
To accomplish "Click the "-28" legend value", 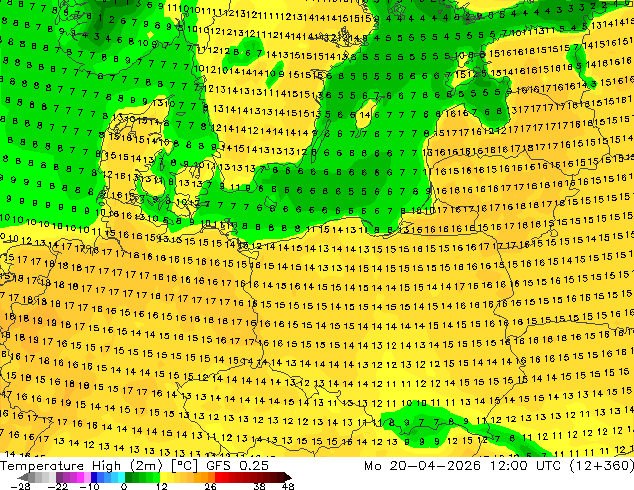I will point(20,486).
